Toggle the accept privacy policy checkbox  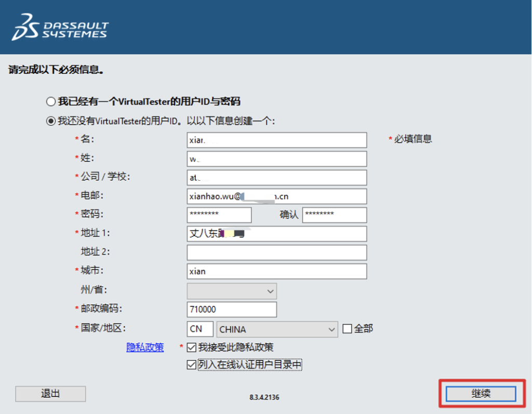click(x=191, y=348)
